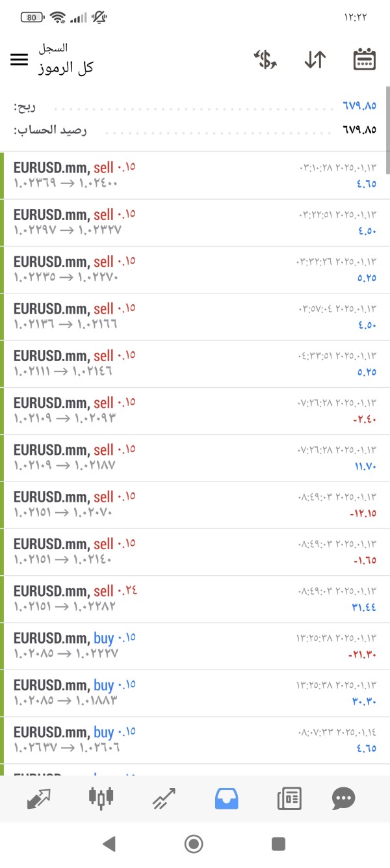Open the trade with -12.15 loss

tap(195, 505)
